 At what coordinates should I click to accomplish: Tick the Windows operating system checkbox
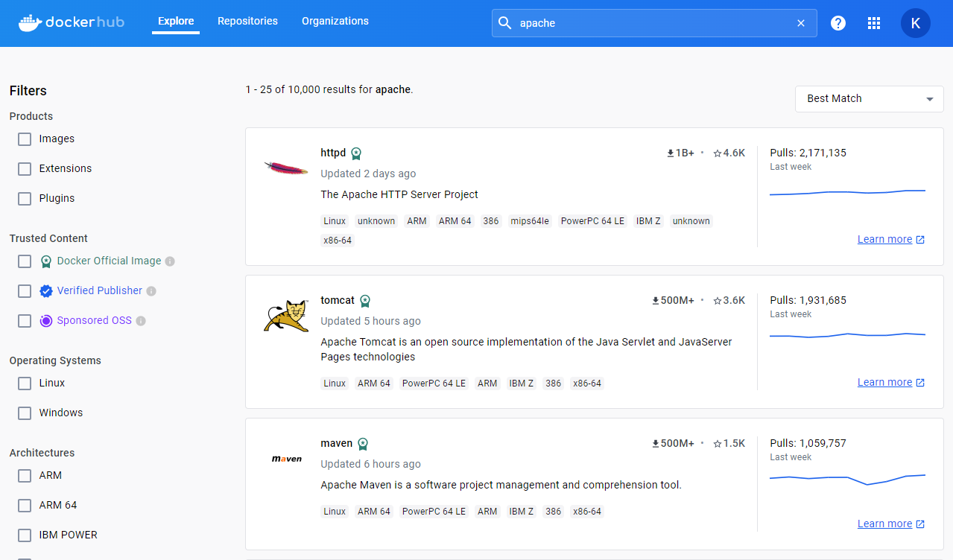25,413
